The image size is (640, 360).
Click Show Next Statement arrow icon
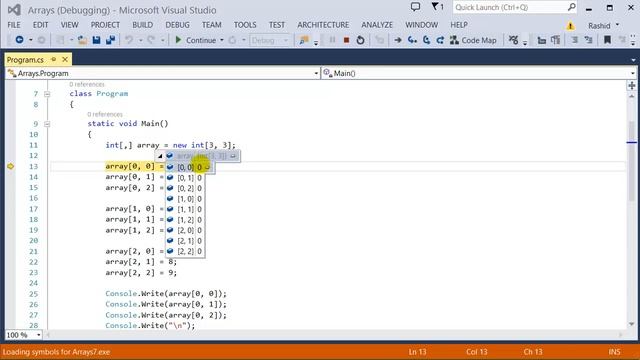point(398,40)
